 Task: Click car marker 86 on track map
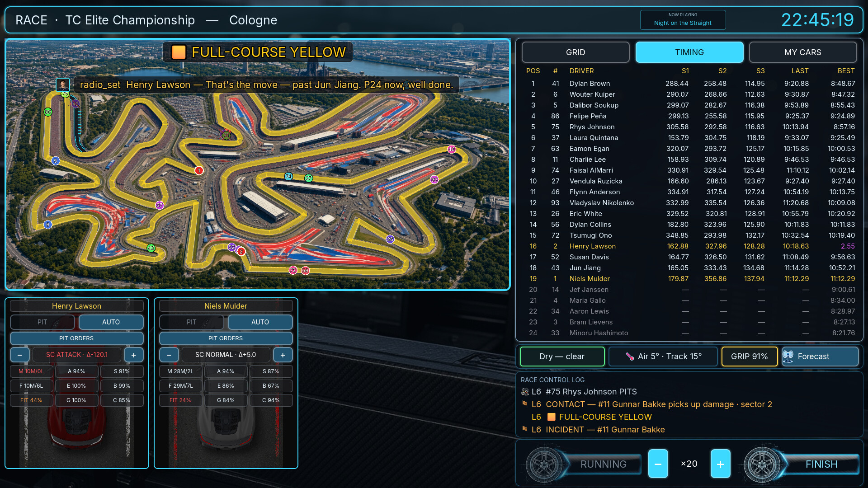pyautogui.click(x=48, y=112)
